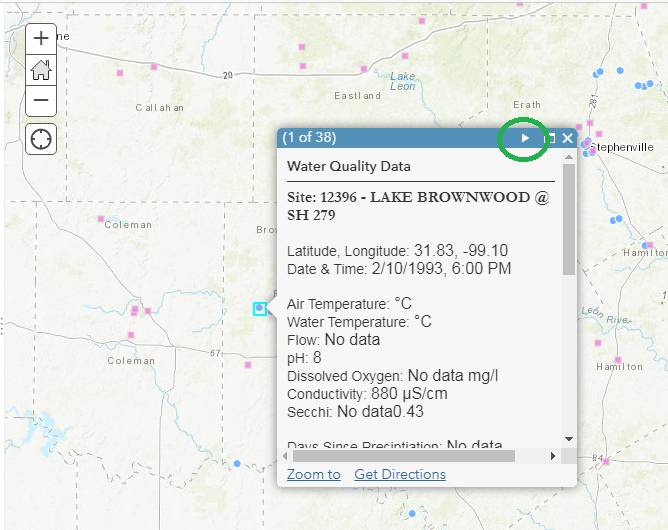The height and width of the screenshot is (530, 668).
Task: Close the Water Quality Data popup
Action: coord(567,138)
